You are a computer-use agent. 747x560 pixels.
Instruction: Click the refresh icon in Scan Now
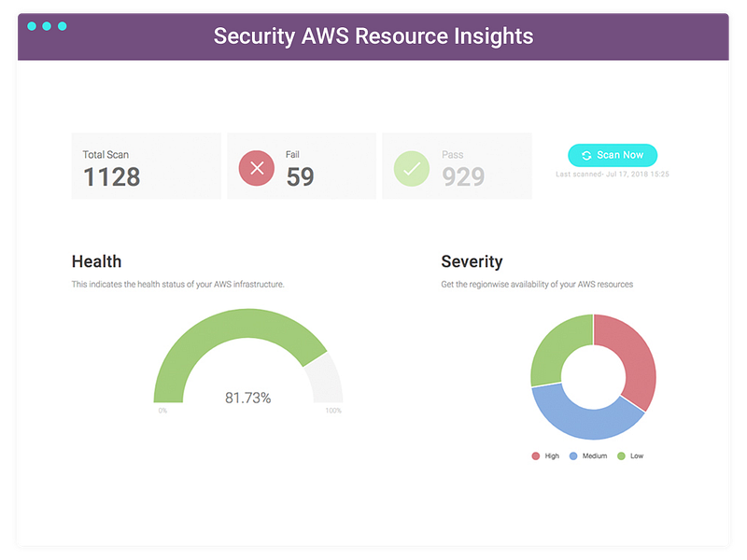[x=586, y=155]
